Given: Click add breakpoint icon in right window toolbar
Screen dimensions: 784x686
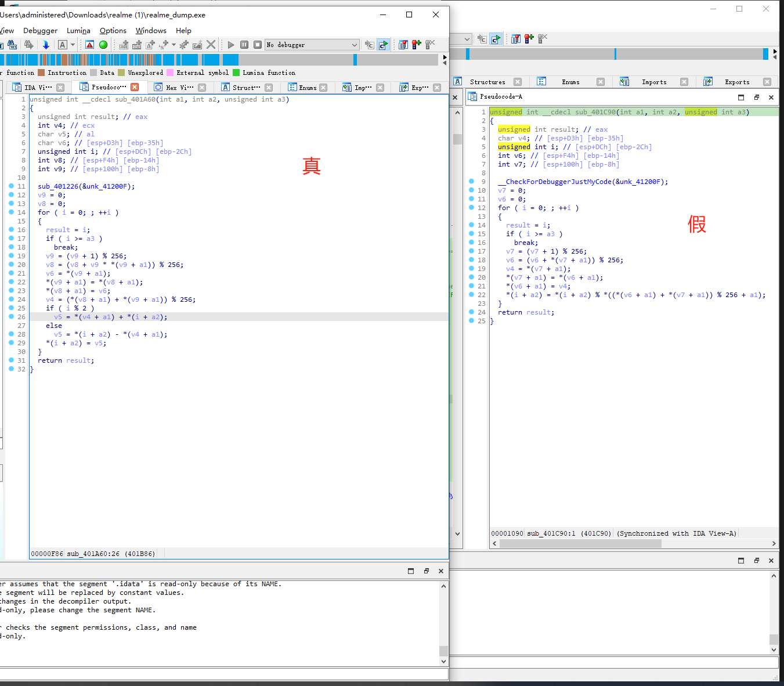Looking at the screenshot, I should point(529,39).
